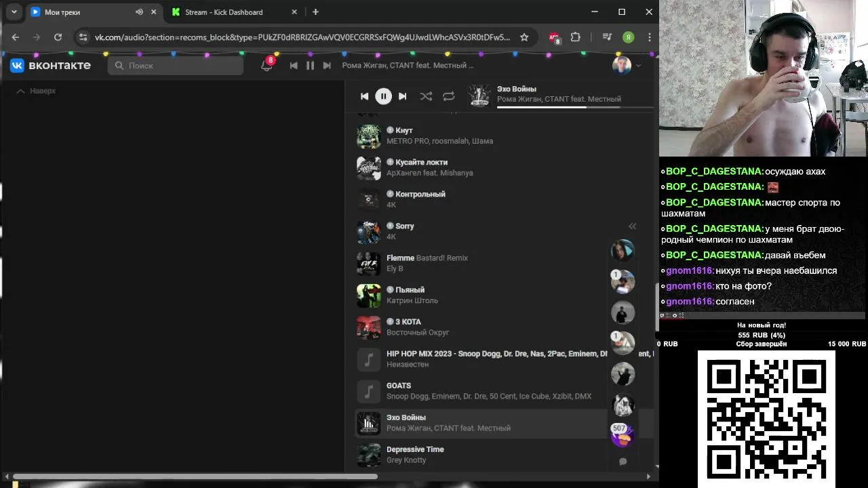The height and width of the screenshot is (488, 868).
Task: Open artist link Ely B
Action: pyautogui.click(x=395, y=268)
